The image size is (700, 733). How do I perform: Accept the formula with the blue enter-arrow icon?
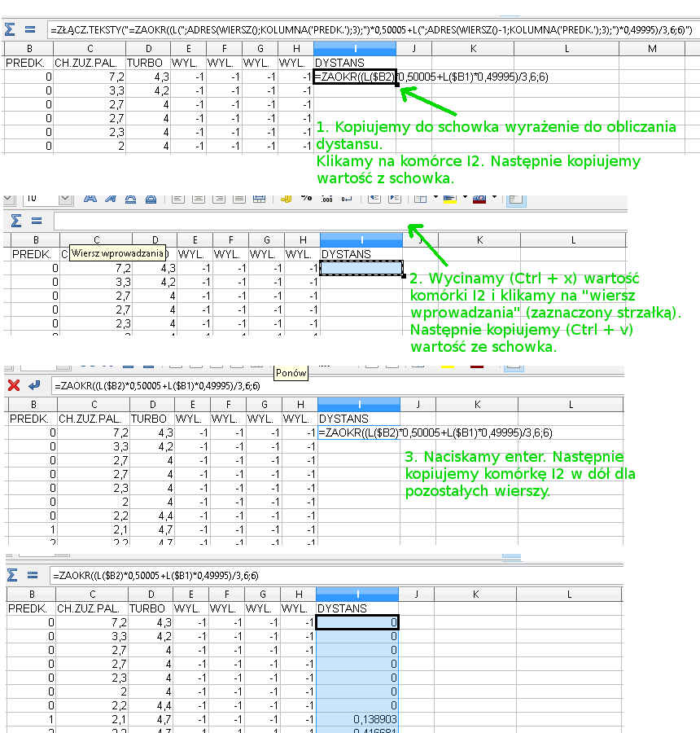[34, 386]
